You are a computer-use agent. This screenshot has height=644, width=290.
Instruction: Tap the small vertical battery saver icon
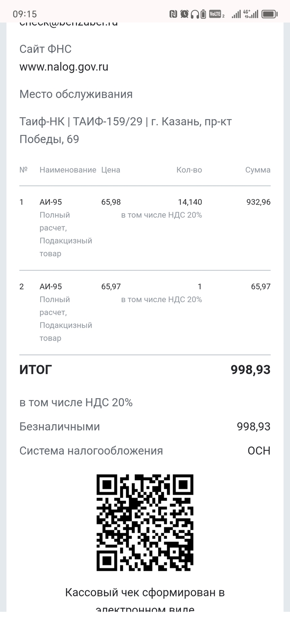203,14
